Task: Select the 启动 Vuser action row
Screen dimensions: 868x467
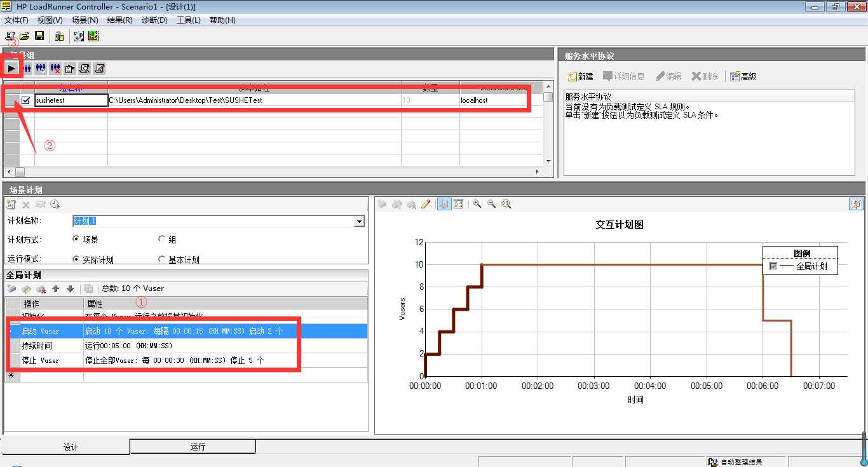Action: click(186, 331)
